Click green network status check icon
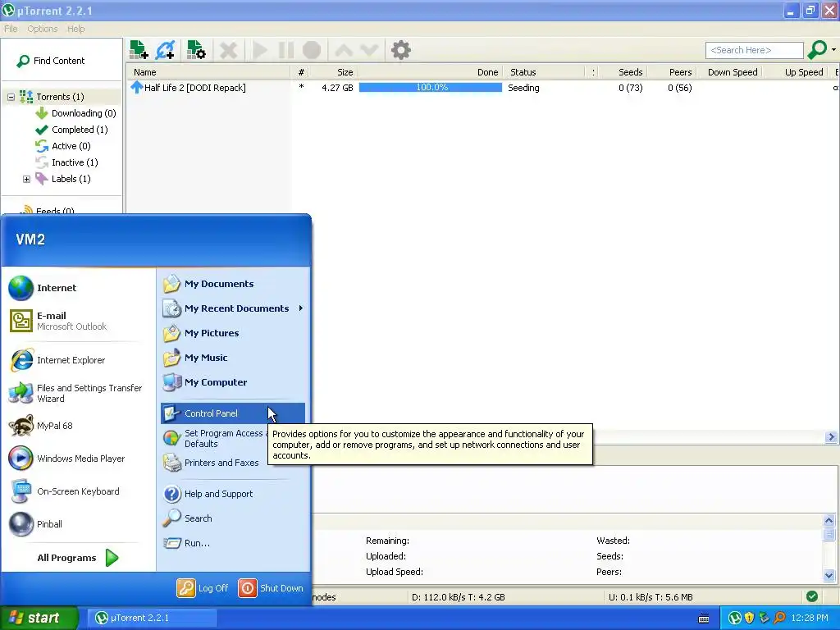Image resolution: width=840 pixels, height=630 pixels. [x=811, y=596]
